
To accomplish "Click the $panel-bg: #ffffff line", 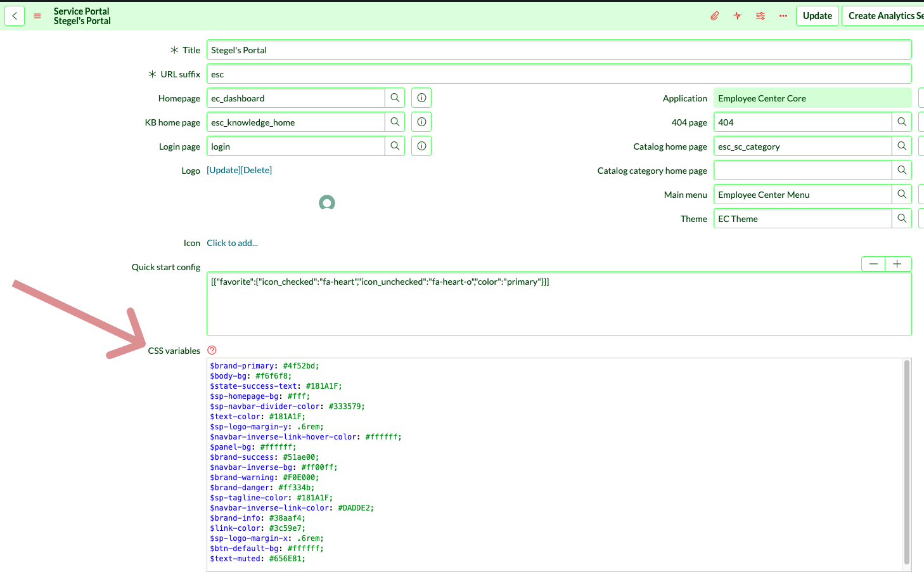I will (253, 447).
